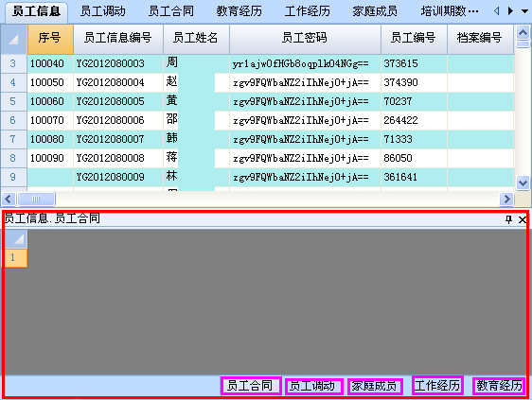Click the horizontal scrollbar thumb
The width and height of the screenshot is (532, 400).
[x=36, y=199]
